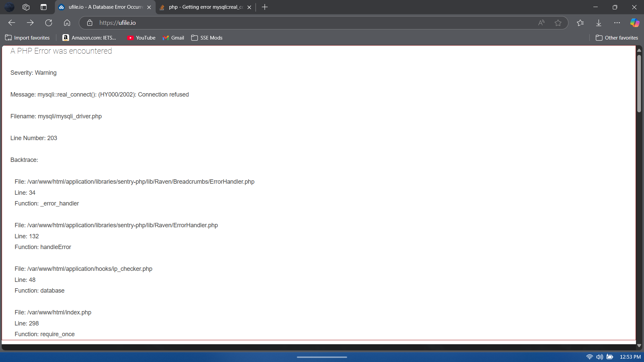Screen dimensions: 644x362
Task: Open the Downloads icon
Action: tap(599, 23)
